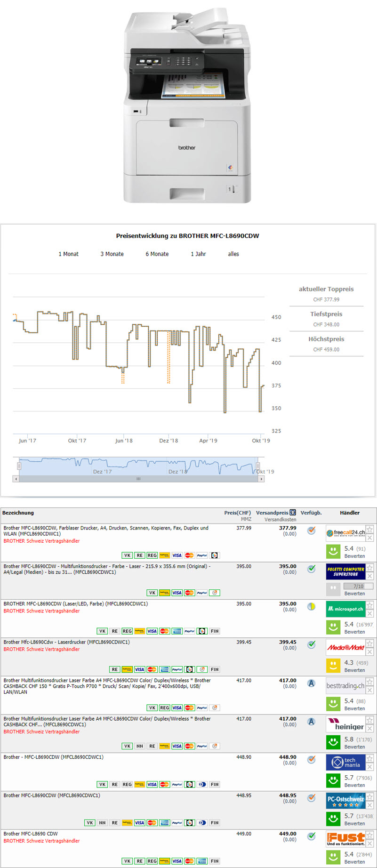Toggle favorite star next to MediaMarkt
Image resolution: width=377 pixels, height=868 pixels.
click(370, 643)
